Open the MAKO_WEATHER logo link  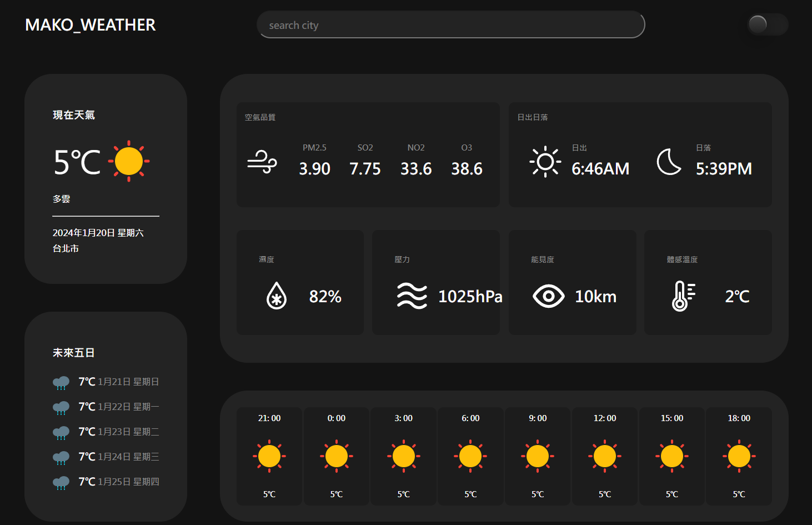coord(91,25)
